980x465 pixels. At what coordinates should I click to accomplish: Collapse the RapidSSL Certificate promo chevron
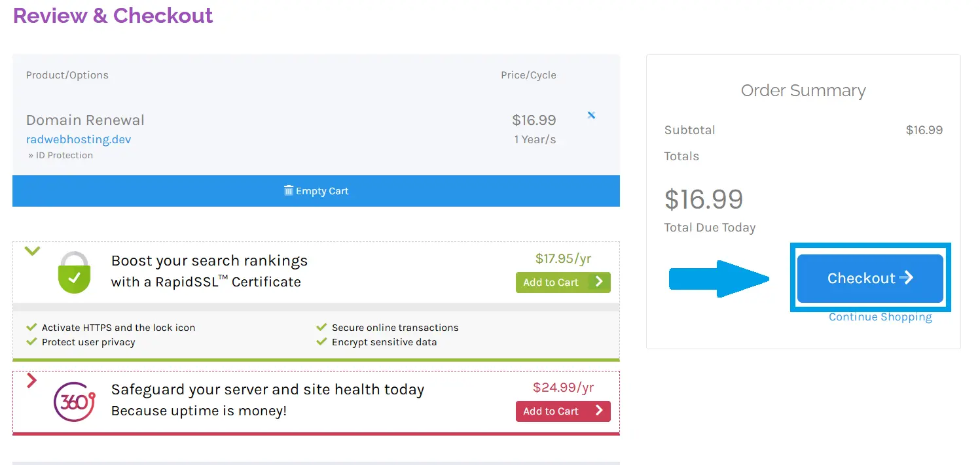pyautogui.click(x=32, y=250)
